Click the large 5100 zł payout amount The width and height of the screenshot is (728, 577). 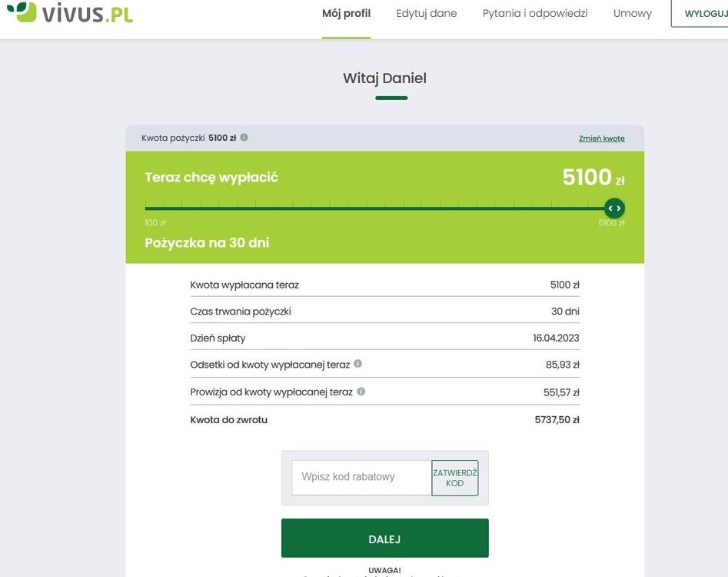coord(593,178)
